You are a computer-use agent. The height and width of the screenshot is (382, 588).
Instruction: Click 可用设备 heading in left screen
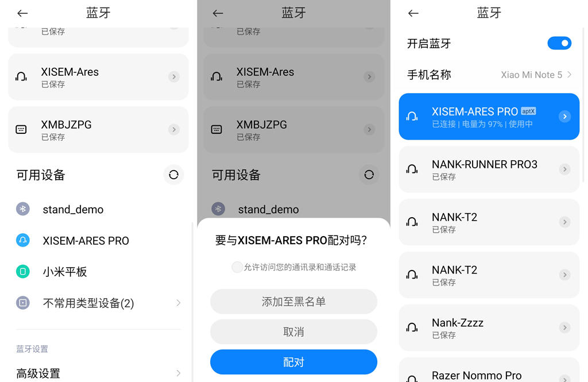[x=41, y=175]
